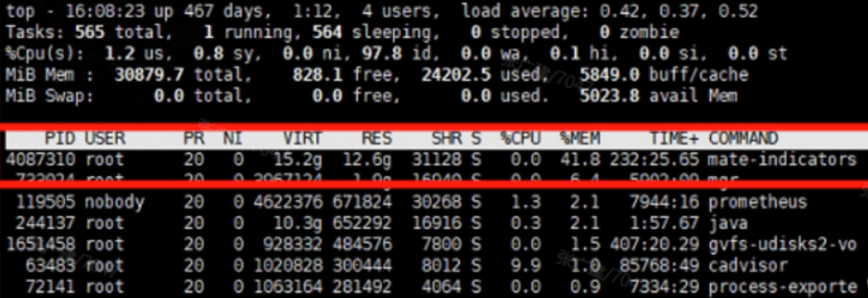Select the PID 1651458
This screenshot has width=868, height=298.
pyautogui.click(x=40, y=244)
